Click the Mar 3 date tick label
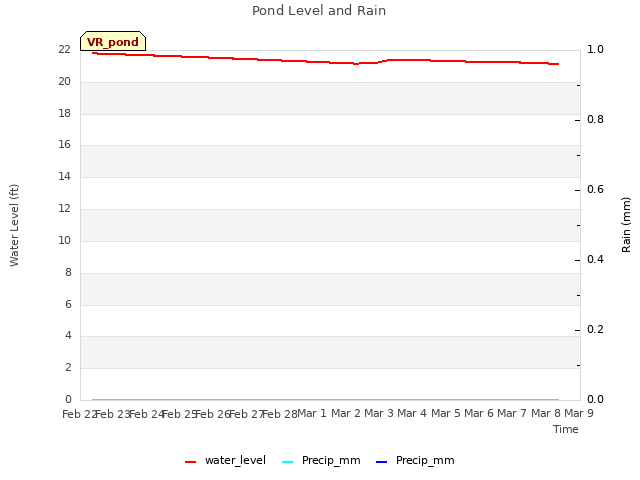 pos(379,413)
